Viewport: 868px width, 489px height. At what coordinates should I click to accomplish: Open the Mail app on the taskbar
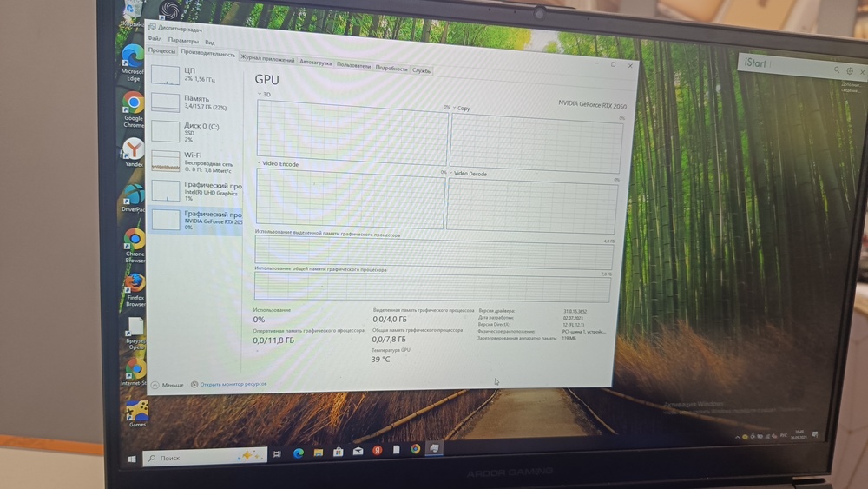tap(358, 452)
